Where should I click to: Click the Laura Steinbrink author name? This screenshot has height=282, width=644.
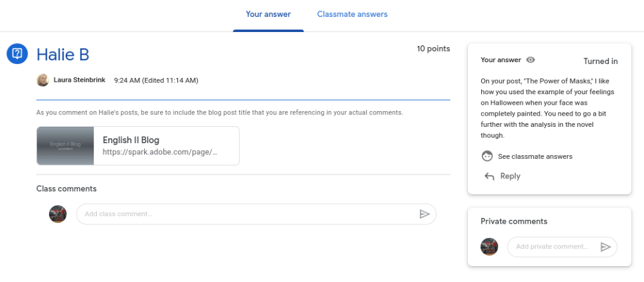coord(79,80)
